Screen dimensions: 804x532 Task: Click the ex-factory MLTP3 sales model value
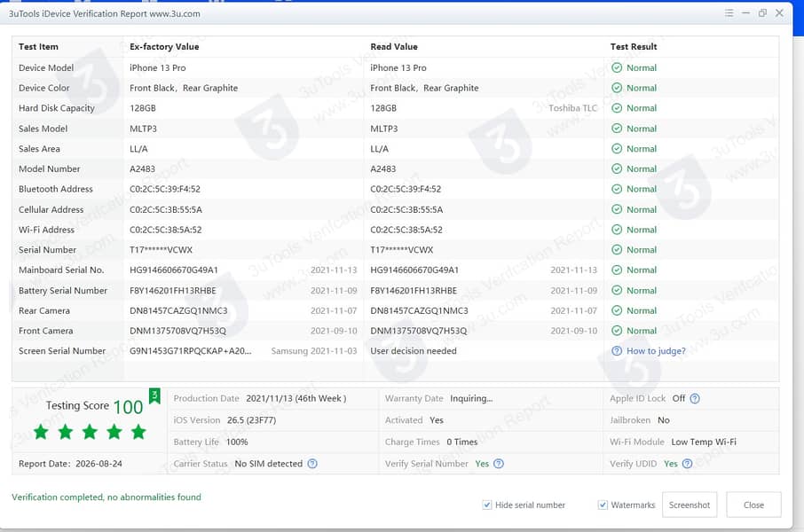pyautogui.click(x=143, y=129)
